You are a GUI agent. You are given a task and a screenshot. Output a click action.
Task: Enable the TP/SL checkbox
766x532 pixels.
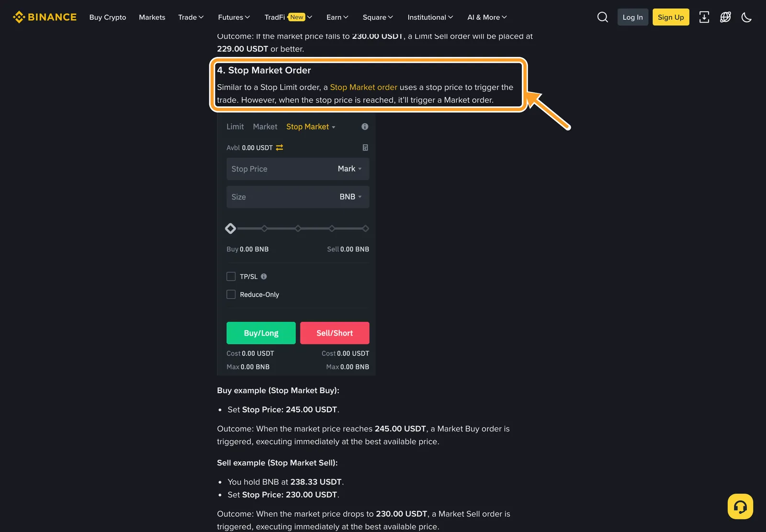(231, 276)
